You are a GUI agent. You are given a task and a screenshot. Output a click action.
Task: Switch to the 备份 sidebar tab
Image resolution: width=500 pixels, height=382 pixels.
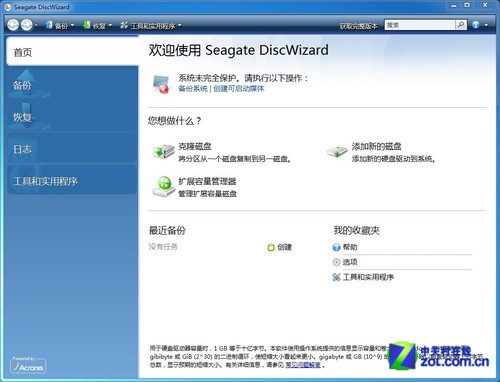[72, 85]
